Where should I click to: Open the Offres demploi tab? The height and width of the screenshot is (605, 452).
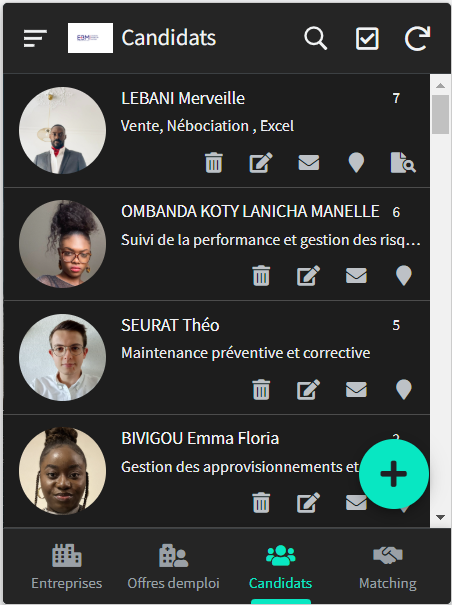pos(173,567)
